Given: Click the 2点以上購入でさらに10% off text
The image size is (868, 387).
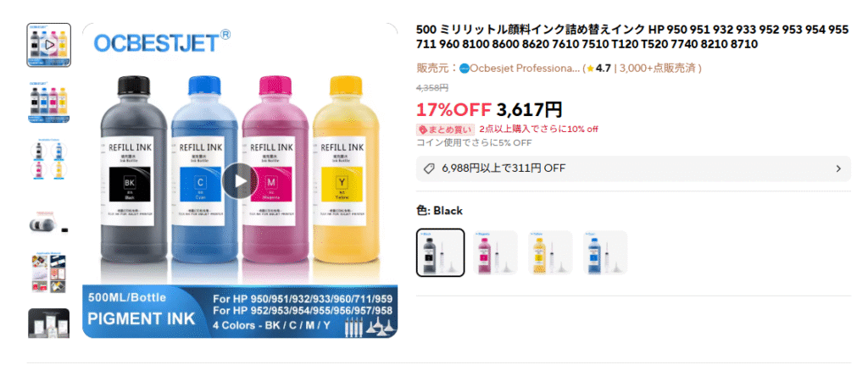Looking at the screenshot, I should click(538, 130).
